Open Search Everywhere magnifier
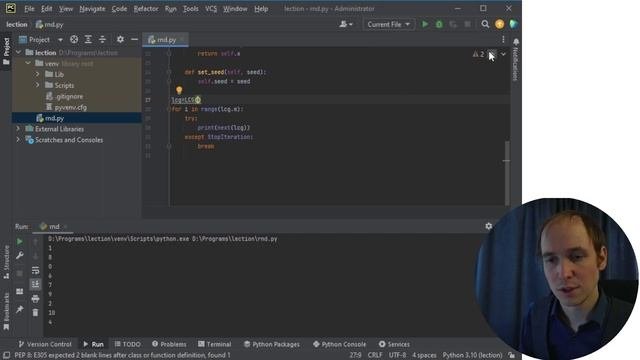Viewport: 640px width, 360px height. (485, 24)
